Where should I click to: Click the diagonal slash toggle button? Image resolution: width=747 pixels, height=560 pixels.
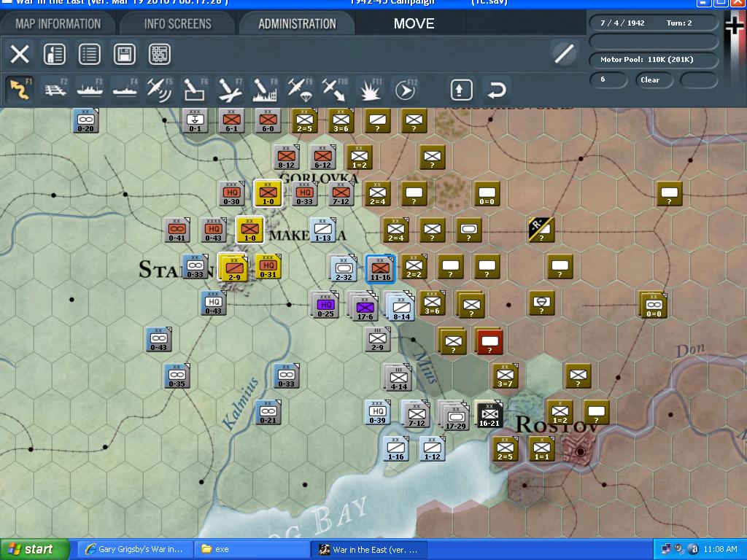pos(564,53)
